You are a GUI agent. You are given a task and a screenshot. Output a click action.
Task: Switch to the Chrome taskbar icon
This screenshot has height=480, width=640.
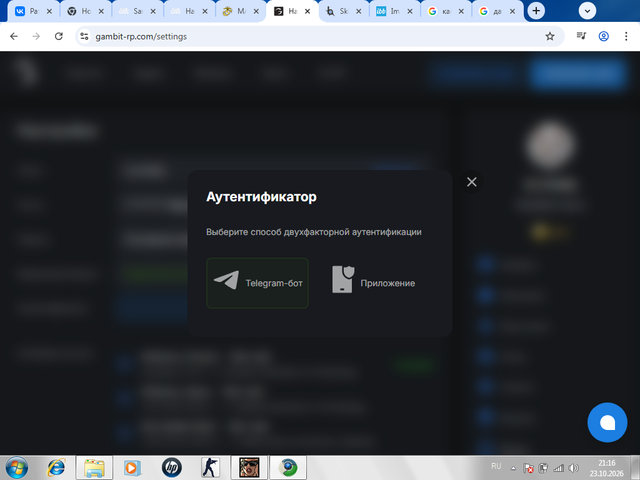(288, 467)
